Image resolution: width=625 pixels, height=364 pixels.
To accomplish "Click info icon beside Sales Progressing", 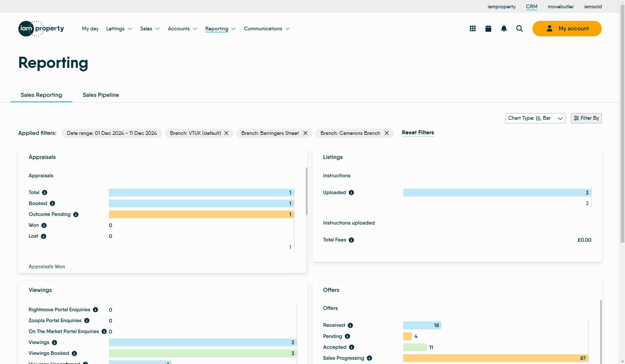I will tap(369, 358).
